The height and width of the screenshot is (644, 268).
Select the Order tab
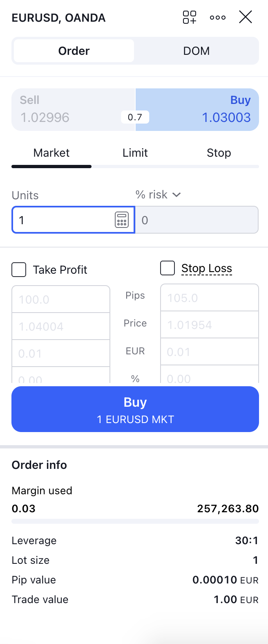[74, 51]
